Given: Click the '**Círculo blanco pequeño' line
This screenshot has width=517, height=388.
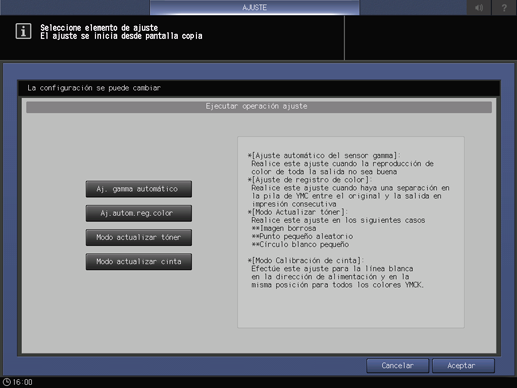Looking at the screenshot, I should pos(300,244).
